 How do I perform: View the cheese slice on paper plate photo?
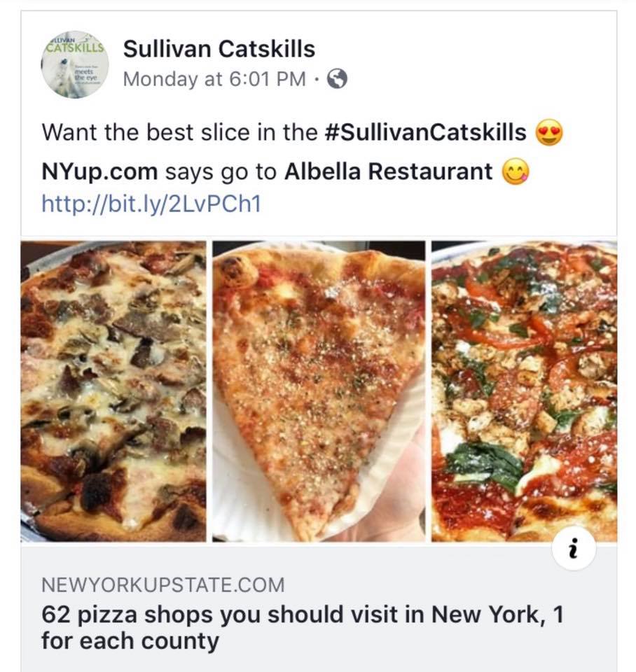click(319, 391)
